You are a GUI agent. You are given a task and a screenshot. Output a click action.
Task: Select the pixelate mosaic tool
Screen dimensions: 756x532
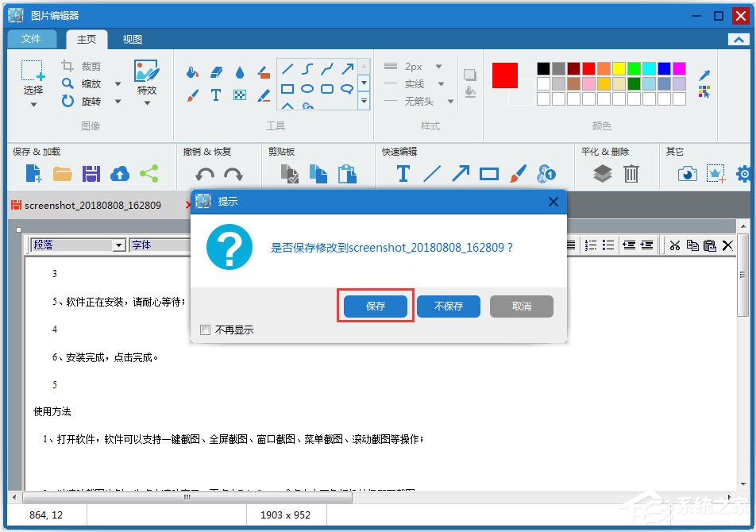[x=240, y=95]
